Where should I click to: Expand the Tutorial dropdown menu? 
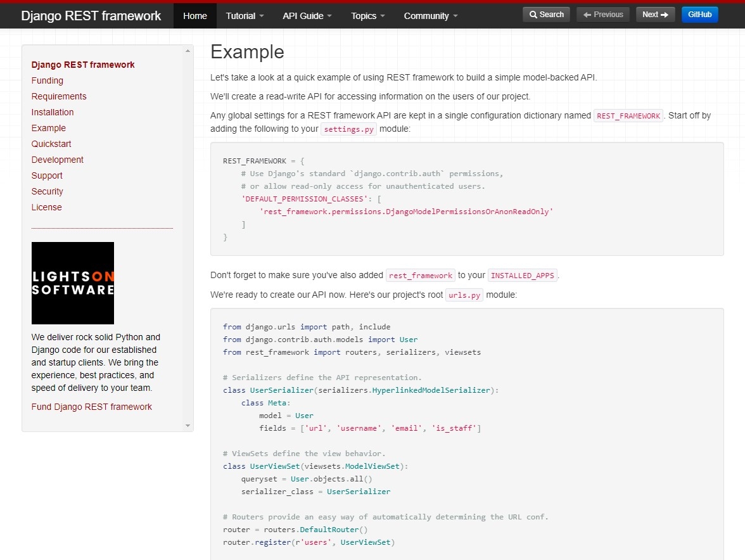click(245, 16)
